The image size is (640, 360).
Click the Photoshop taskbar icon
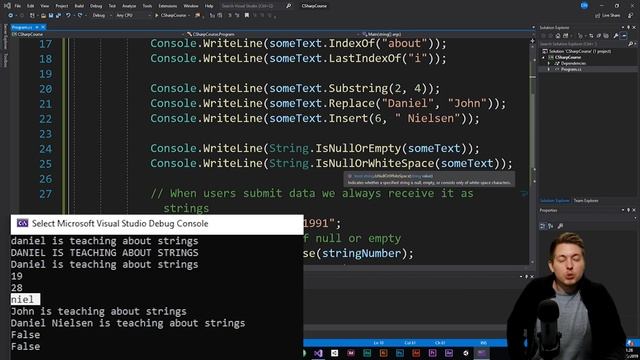coord(400,353)
